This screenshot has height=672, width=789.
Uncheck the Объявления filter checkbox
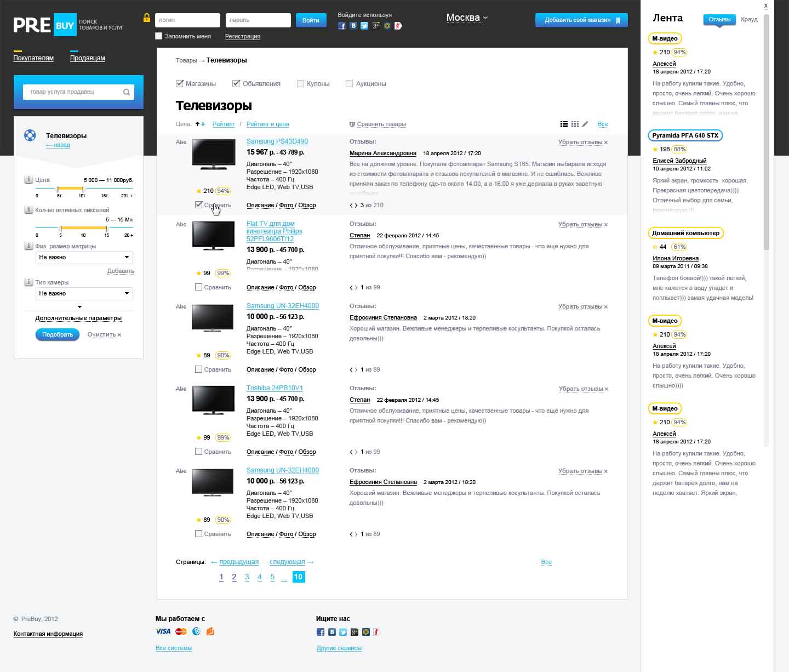236,84
